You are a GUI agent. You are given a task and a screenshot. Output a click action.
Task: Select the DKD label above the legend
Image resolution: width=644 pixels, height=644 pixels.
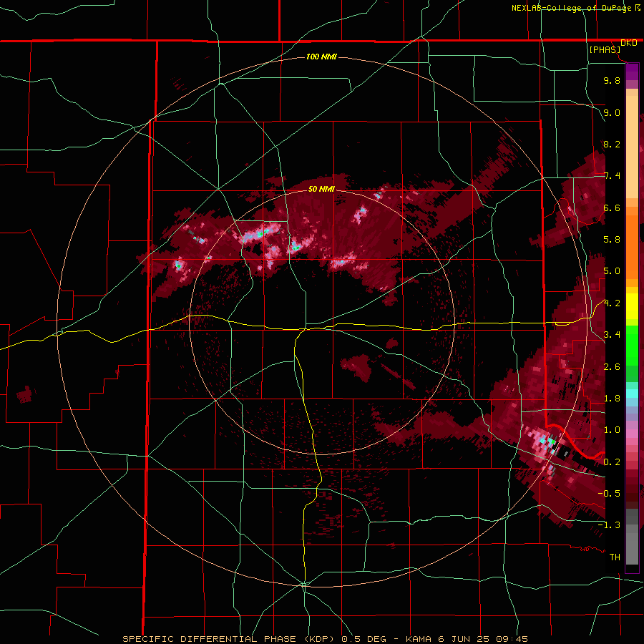point(629,43)
